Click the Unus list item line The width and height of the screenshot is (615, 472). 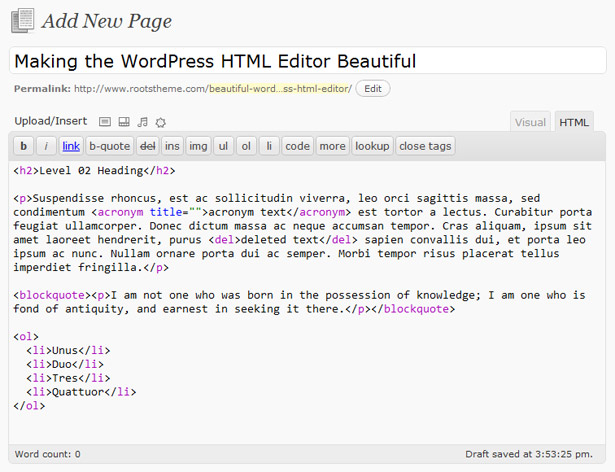click(x=68, y=350)
